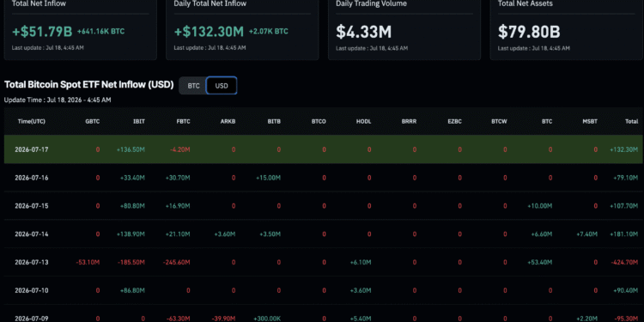Click the -185.50M IBIT value
Screen dimensions: 644x322
point(131,262)
